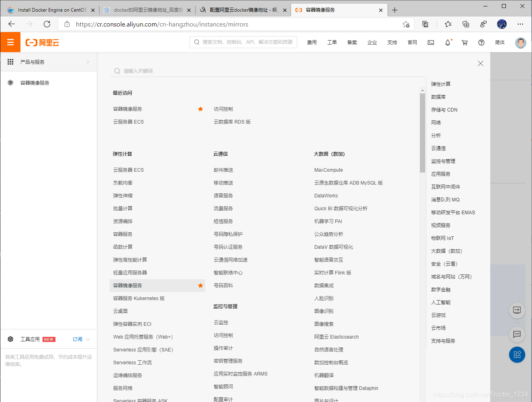This screenshot has height=402, width=532.
Task: Open the notifications bell
Action: point(448,43)
